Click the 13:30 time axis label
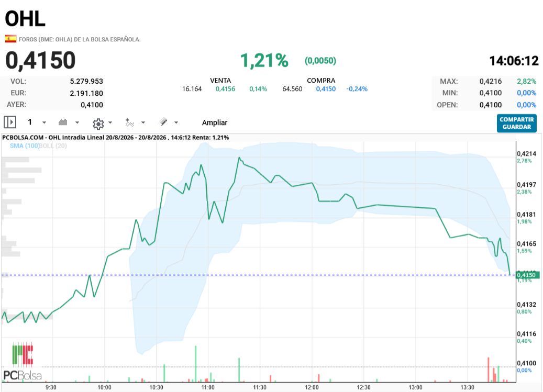The image size is (543, 392). tap(468, 387)
